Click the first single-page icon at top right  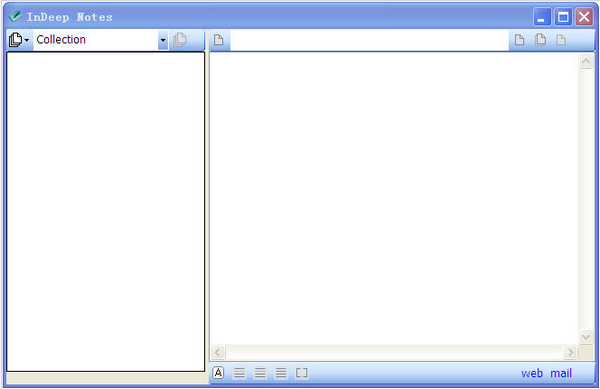coord(519,40)
